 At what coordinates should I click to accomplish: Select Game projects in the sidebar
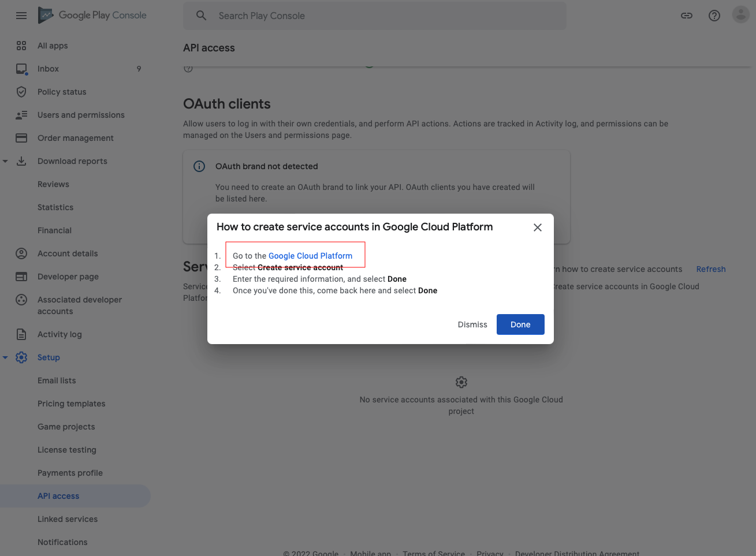66,427
